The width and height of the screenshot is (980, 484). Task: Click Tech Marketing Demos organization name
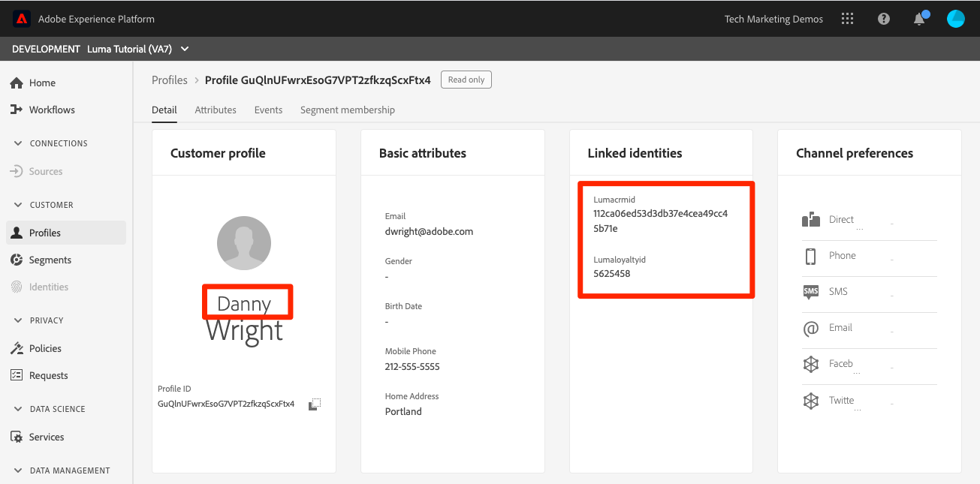click(x=773, y=19)
